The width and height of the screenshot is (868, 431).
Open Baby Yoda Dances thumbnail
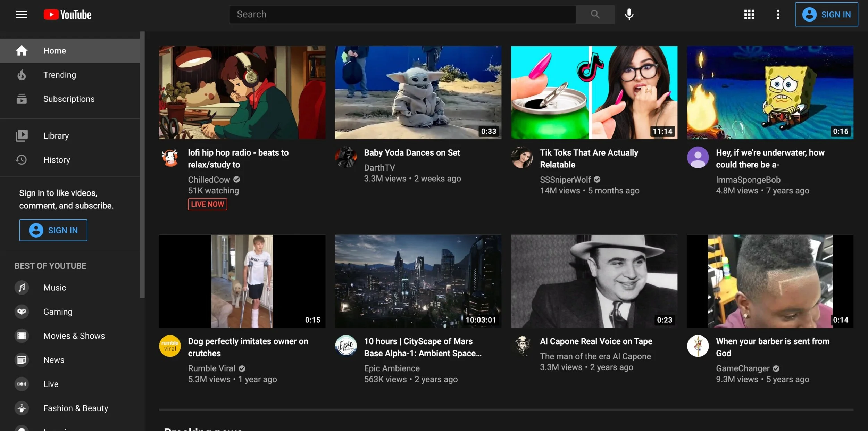coord(418,92)
